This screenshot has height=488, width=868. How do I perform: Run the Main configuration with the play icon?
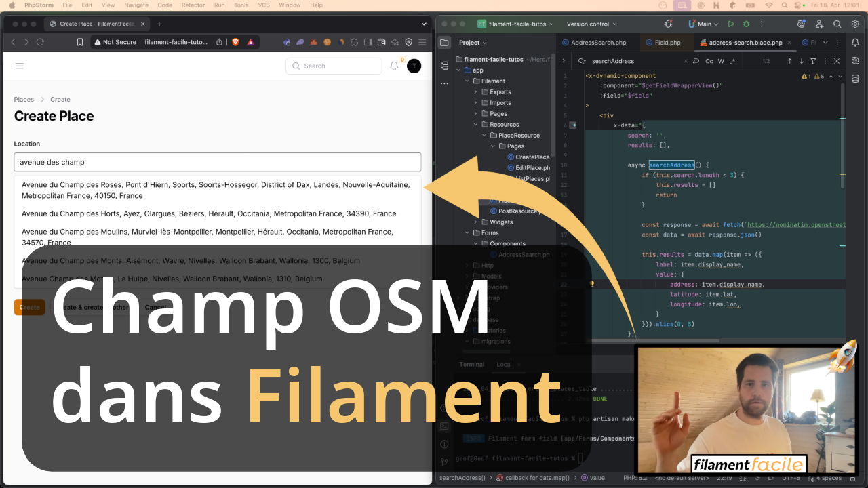coord(730,24)
